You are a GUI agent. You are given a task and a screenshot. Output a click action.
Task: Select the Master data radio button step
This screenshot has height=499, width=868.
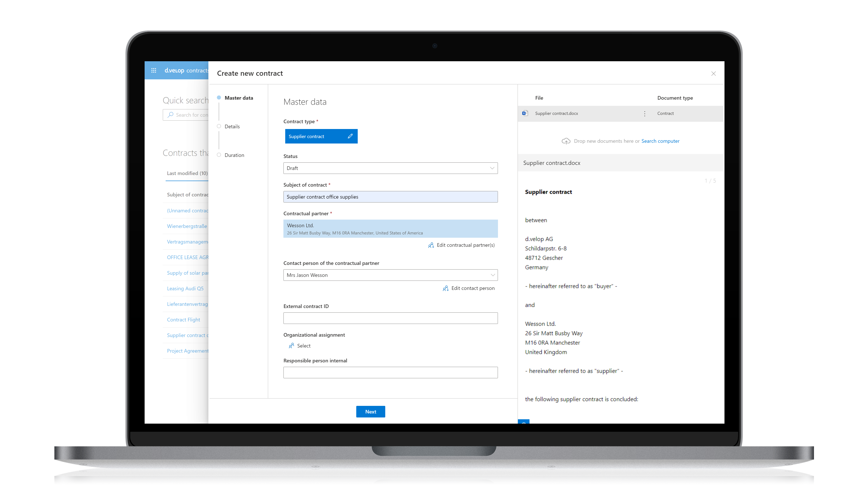[x=219, y=98]
